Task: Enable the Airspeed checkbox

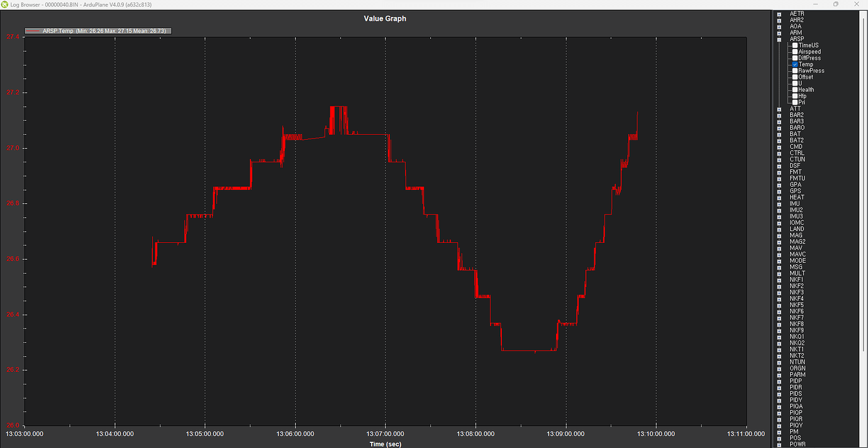Action: 795,52
